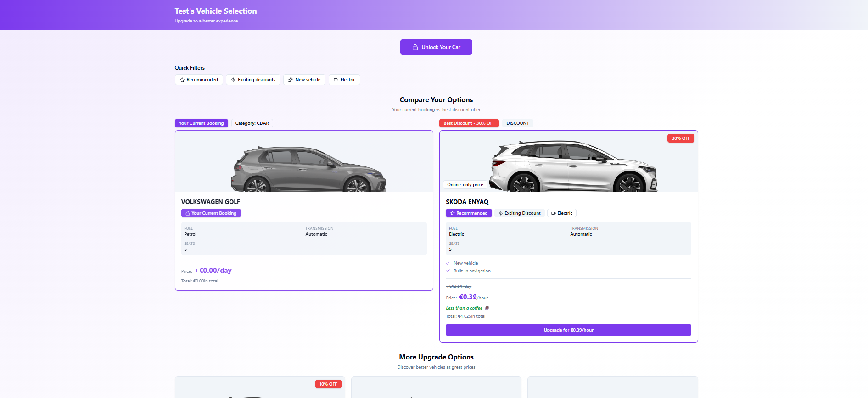This screenshot has height=398, width=868.
Task: Click the Electric fuel value in Skoda specs
Action: 456,234
